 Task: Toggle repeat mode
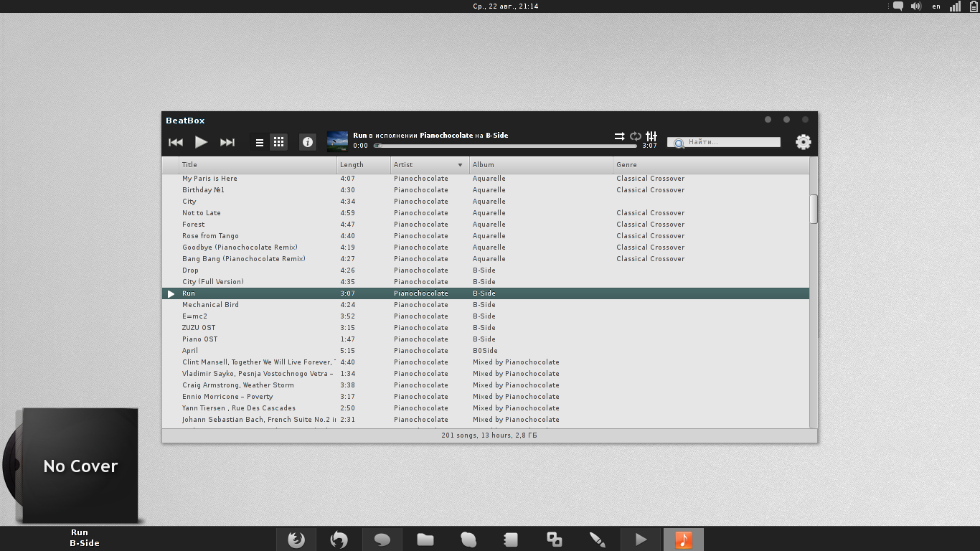coord(636,136)
